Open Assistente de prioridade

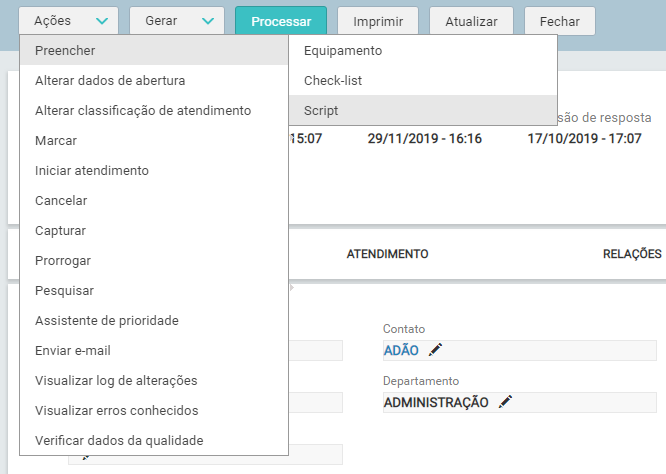point(154,321)
